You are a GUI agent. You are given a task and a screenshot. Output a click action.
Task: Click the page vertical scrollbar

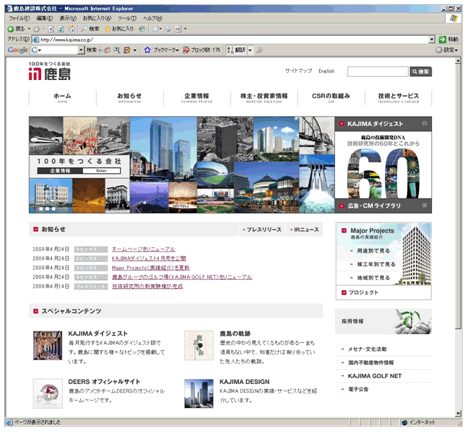pyautogui.click(x=458, y=237)
